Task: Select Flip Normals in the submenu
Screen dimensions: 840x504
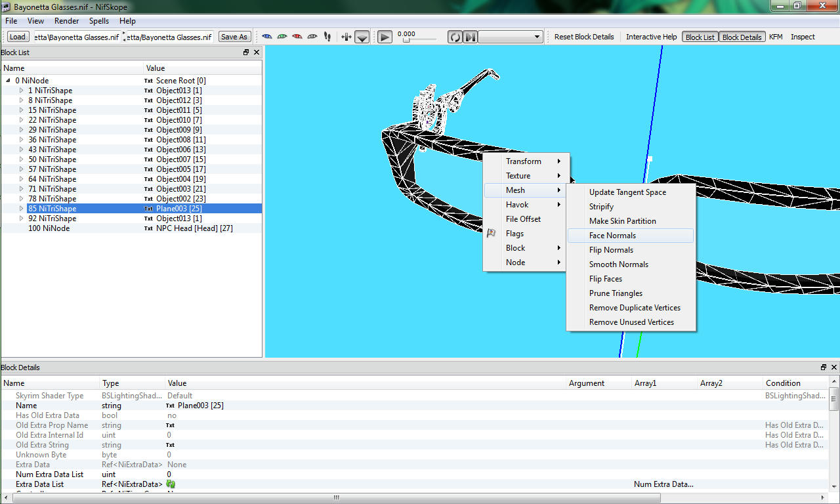Action: [x=631, y=250]
